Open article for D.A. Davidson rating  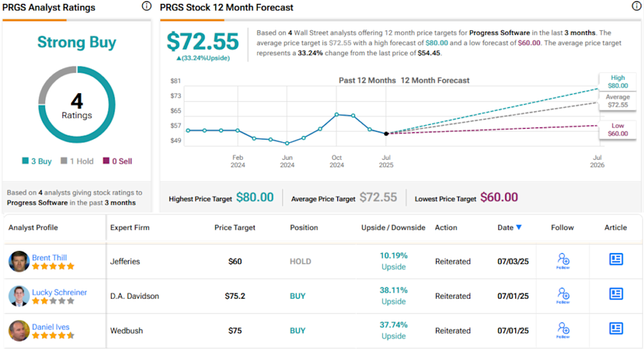click(x=616, y=294)
